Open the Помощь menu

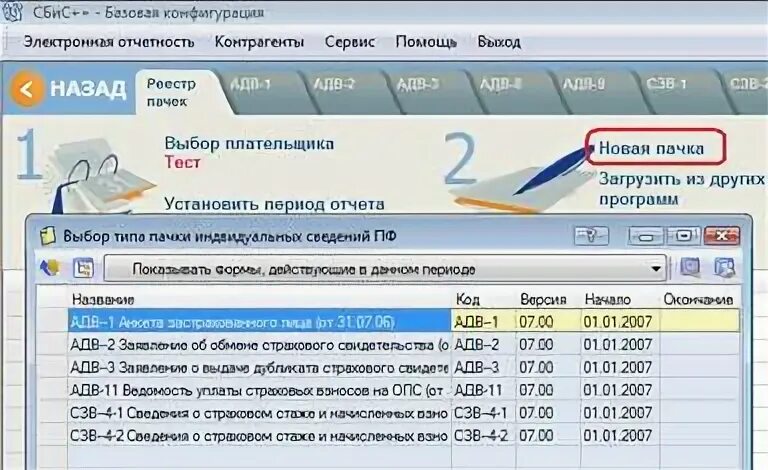[x=426, y=42]
